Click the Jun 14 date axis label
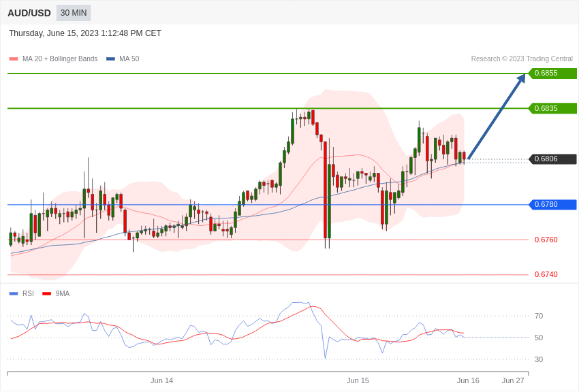 [161, 380]
